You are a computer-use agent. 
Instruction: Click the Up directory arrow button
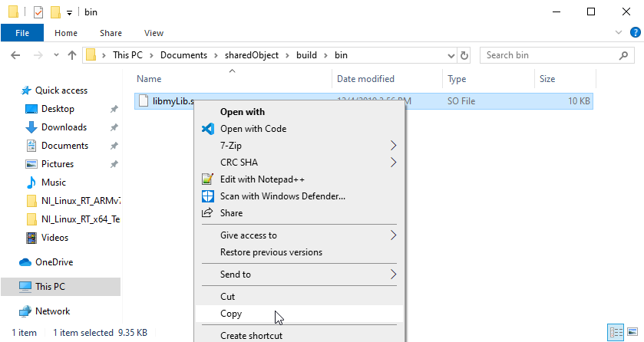(x=72, y=55)
